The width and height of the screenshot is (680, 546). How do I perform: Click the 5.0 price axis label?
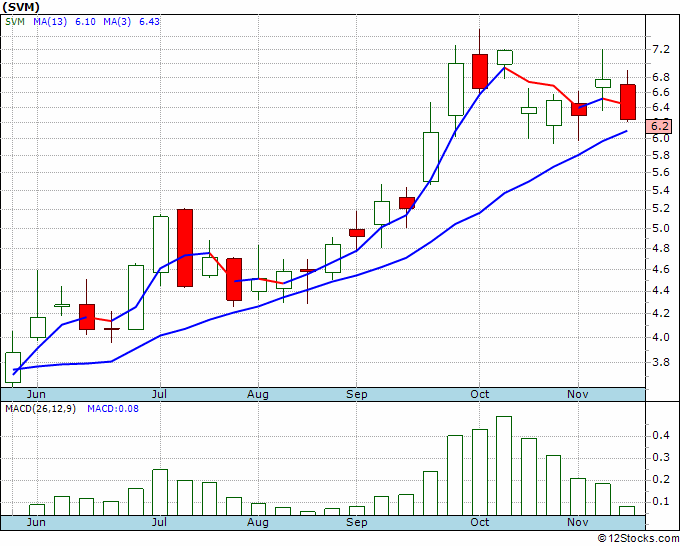(x=661, y=228)
